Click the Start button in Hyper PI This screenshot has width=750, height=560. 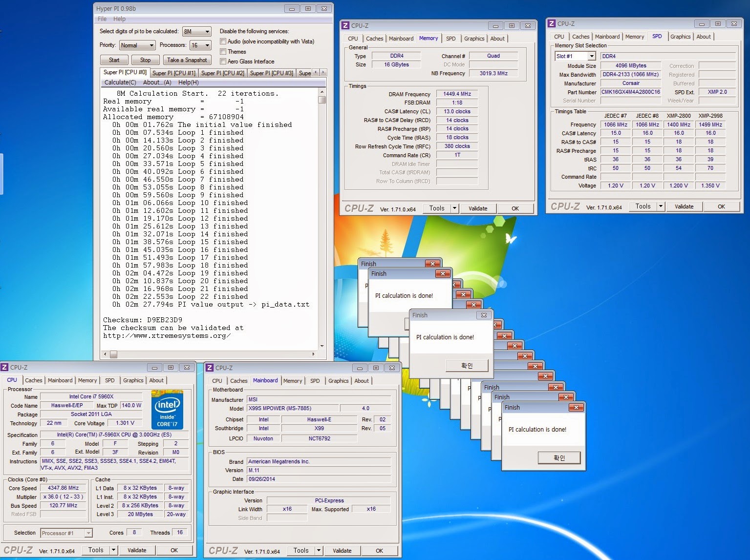(x=114, y=60)
